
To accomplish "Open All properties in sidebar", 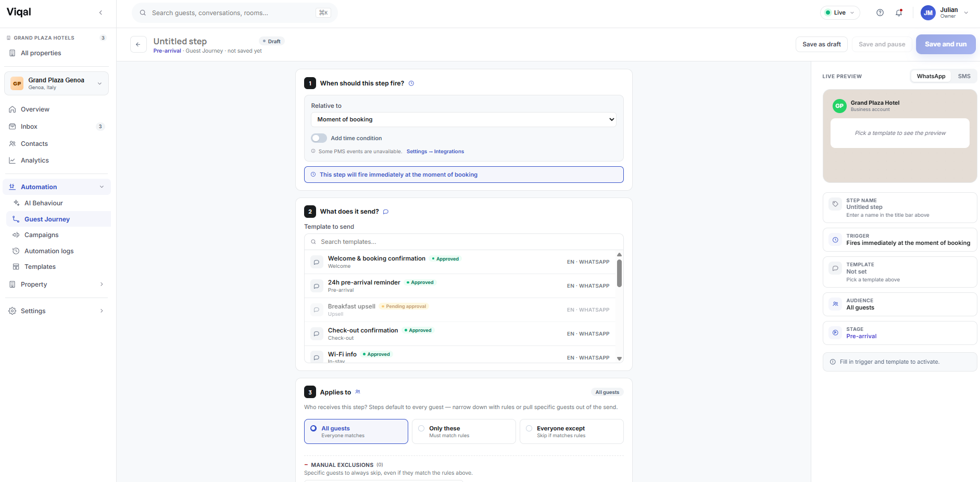I will pos(56,53).
